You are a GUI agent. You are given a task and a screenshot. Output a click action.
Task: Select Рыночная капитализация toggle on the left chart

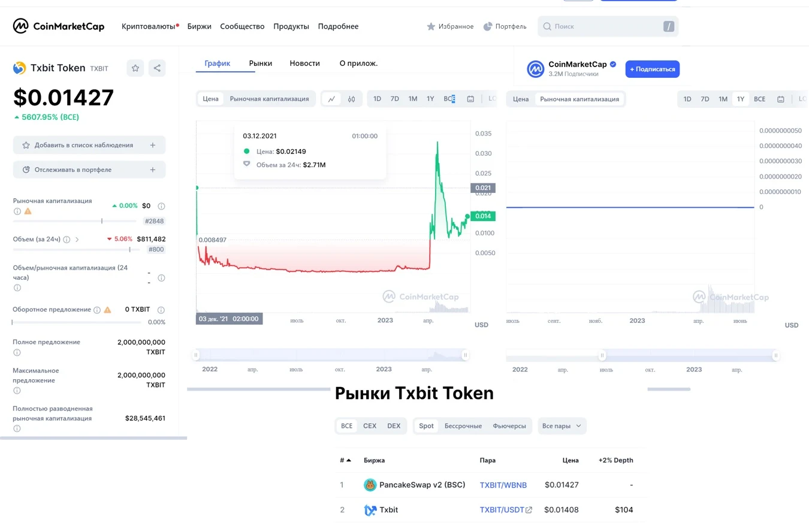270,99
